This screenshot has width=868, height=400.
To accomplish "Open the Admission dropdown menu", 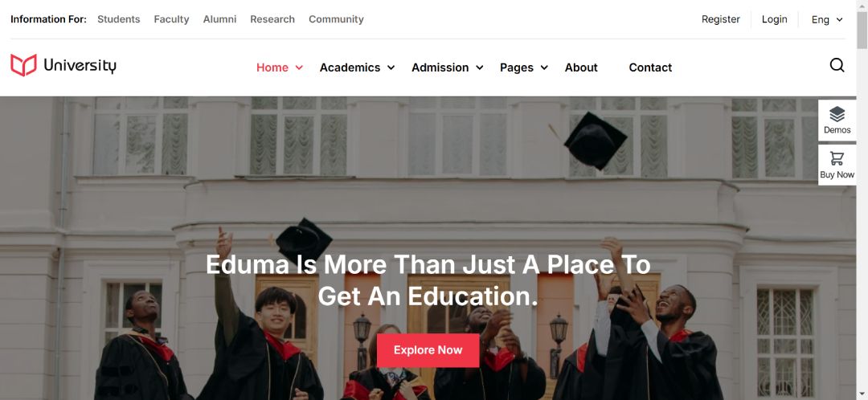I will click(x=448, y=67).
